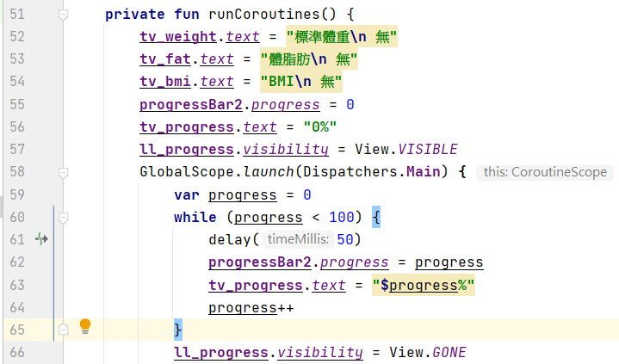The width and height of the screenshot is (619, 364).
Task: Click line number 56 in the gutter
Action: [x=17, y=127]
